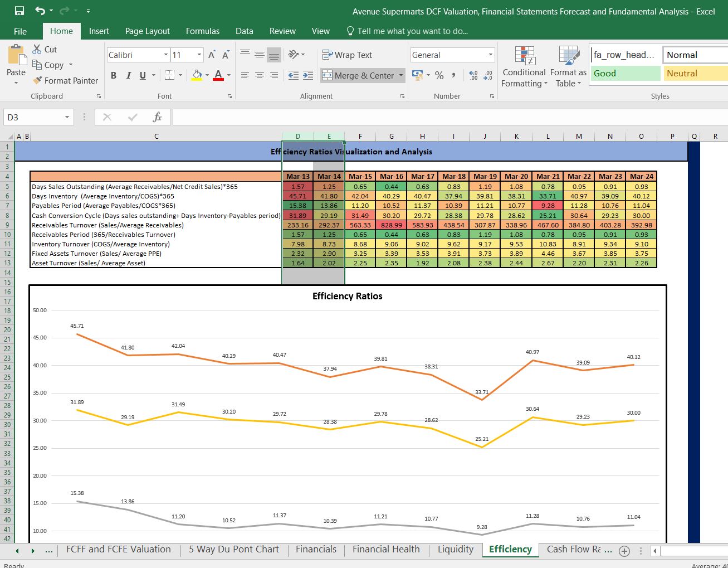Image resolution: width=728 pixels, height=568 pixels.
Task: Switch to the Insert ribbon tab
Action: click(x=99, y=31)
